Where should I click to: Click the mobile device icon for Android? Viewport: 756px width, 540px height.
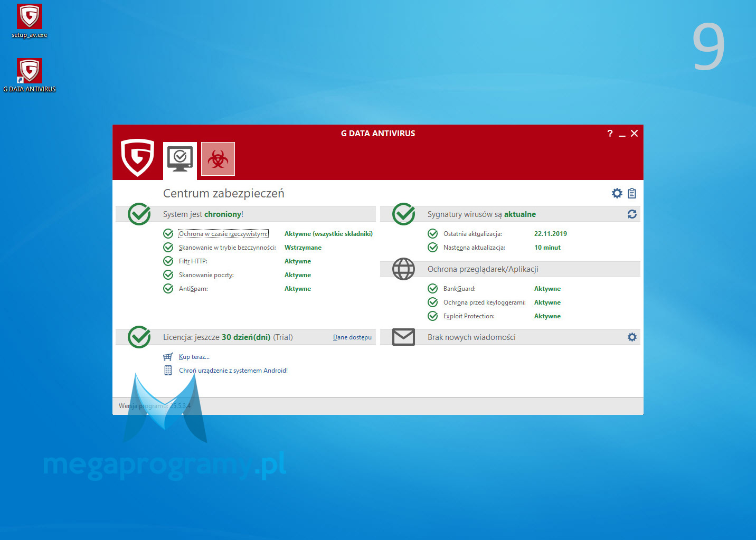click(168, 371)
